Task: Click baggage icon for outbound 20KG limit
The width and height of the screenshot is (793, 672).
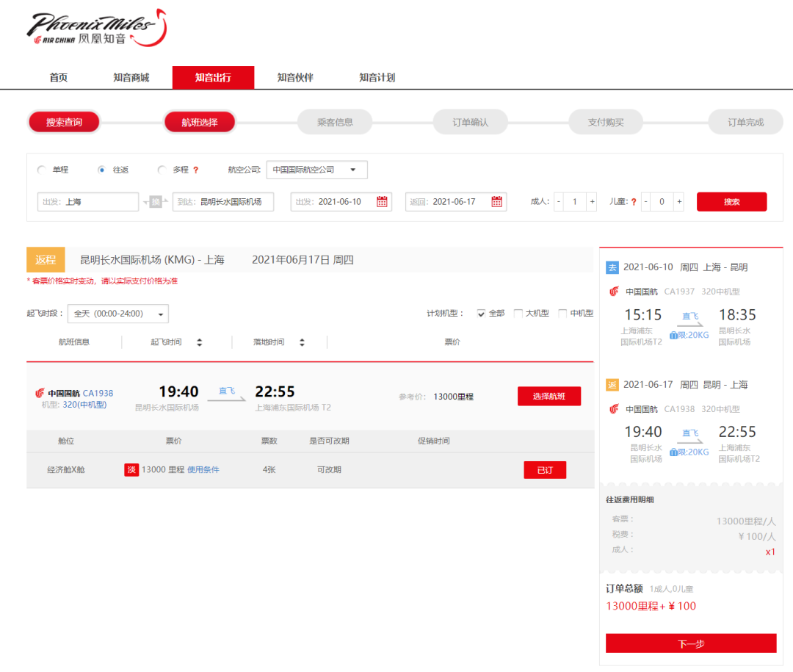Action: (673, 336)
